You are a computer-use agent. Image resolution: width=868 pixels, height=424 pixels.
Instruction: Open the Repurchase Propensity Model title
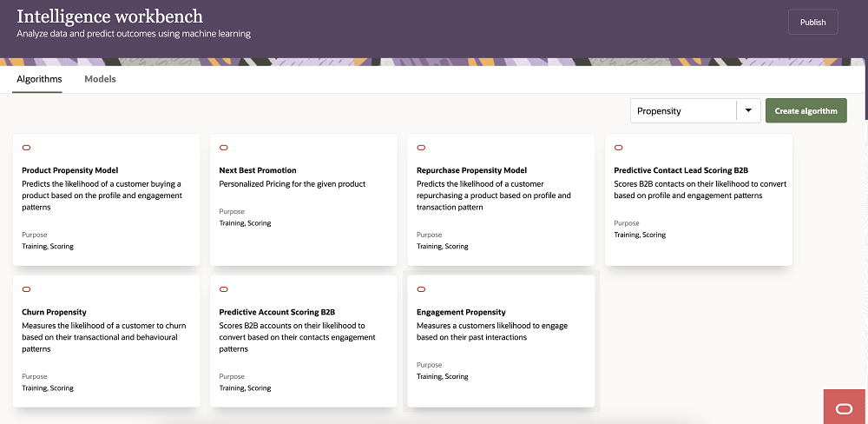pyautogui.click(x=471, y=170)
